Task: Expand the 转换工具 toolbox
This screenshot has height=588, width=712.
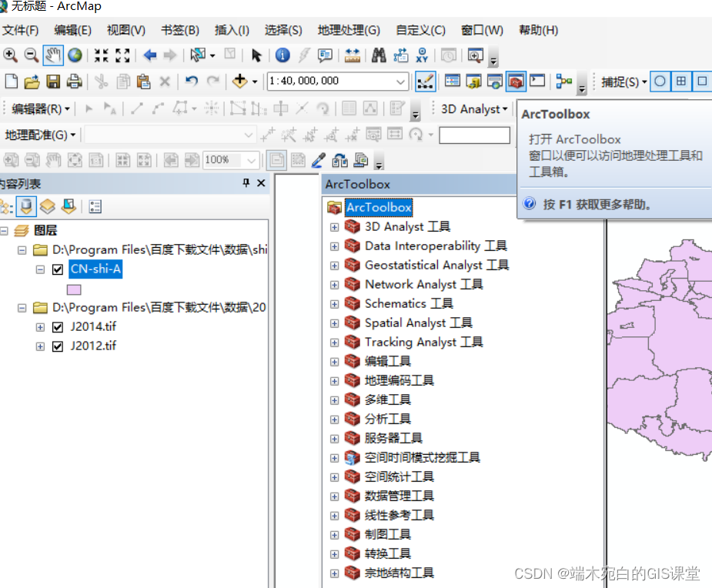Action: pyautogui.click(x=335, y=554)
